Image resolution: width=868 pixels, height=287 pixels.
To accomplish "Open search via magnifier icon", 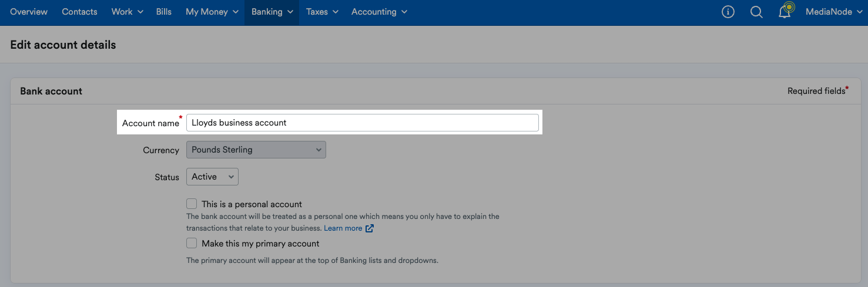I will click(756, 12).
